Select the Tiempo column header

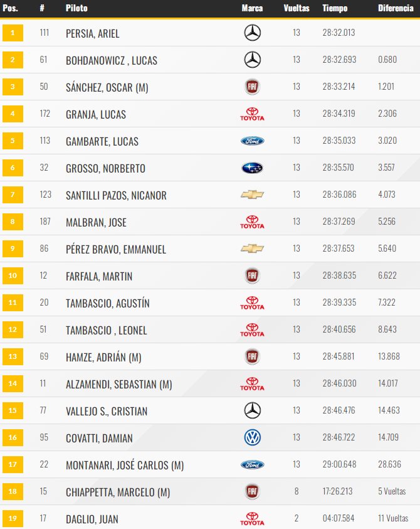tap(335, 8)
